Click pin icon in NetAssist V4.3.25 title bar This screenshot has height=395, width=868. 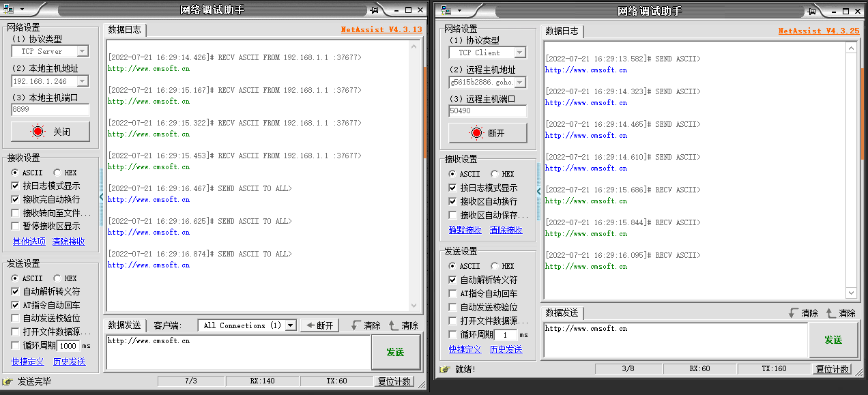[811, 11]
